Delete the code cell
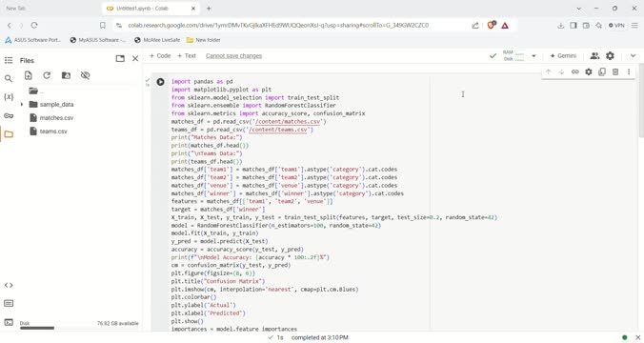644x343 pixels. click(x=615, y=71)
